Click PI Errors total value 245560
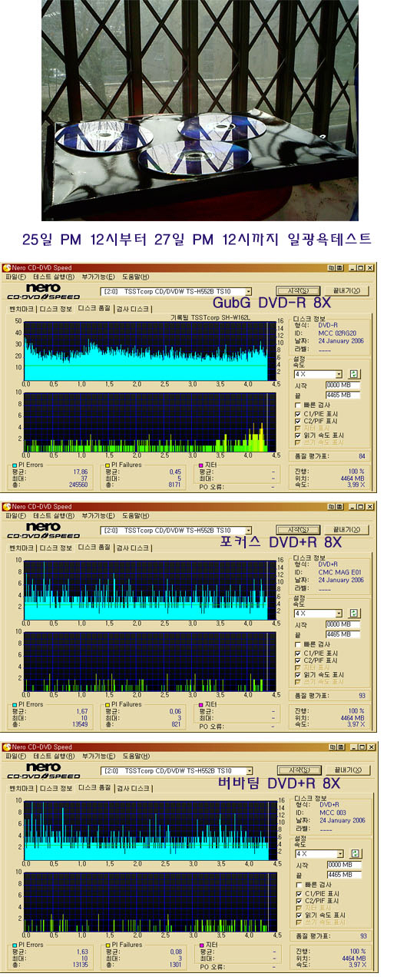The image size is (407, 980). coord(80,485)
